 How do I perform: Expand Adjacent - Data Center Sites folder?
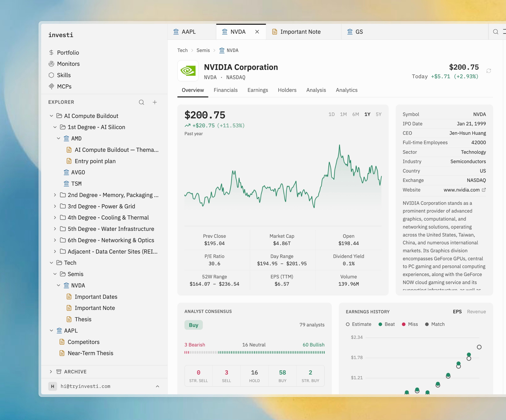coord(55,251)
